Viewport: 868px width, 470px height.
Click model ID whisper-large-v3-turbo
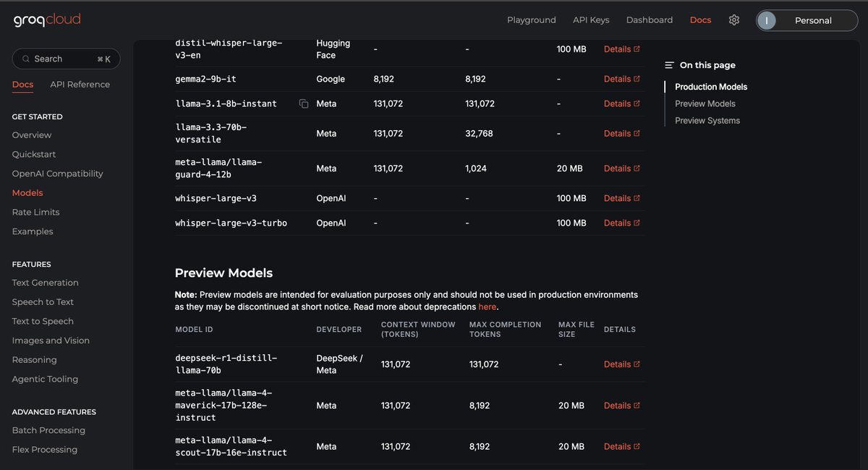pos(231,223)
